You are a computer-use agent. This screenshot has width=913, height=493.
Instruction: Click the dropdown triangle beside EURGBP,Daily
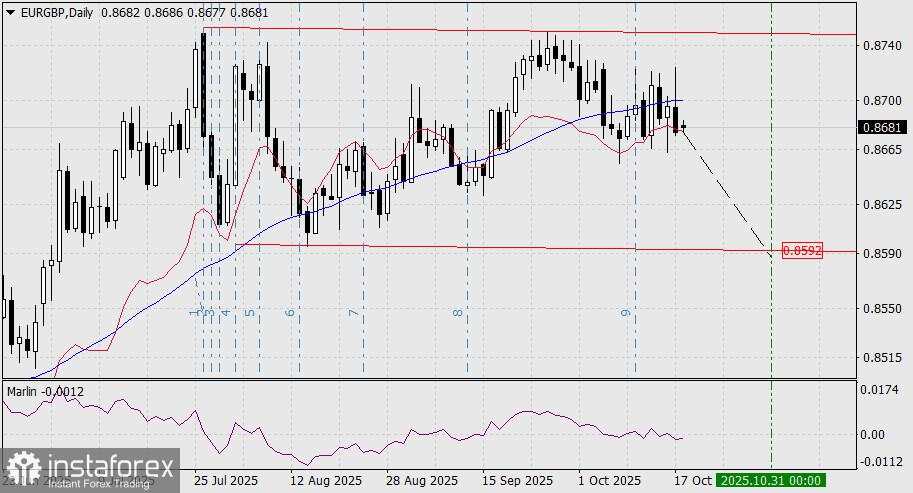(x=10, y=12)
